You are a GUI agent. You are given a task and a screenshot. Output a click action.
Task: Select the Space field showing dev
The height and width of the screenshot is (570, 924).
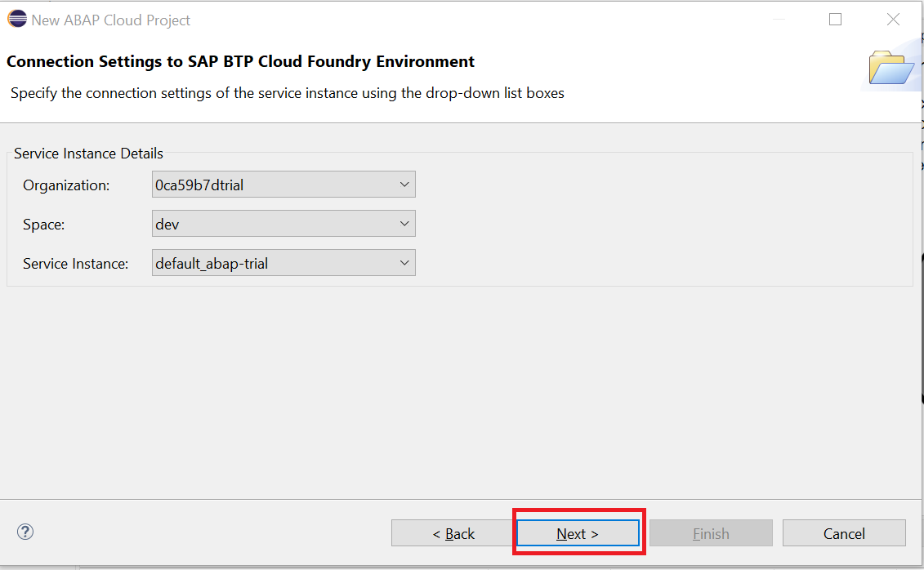[x=270, y=223]
